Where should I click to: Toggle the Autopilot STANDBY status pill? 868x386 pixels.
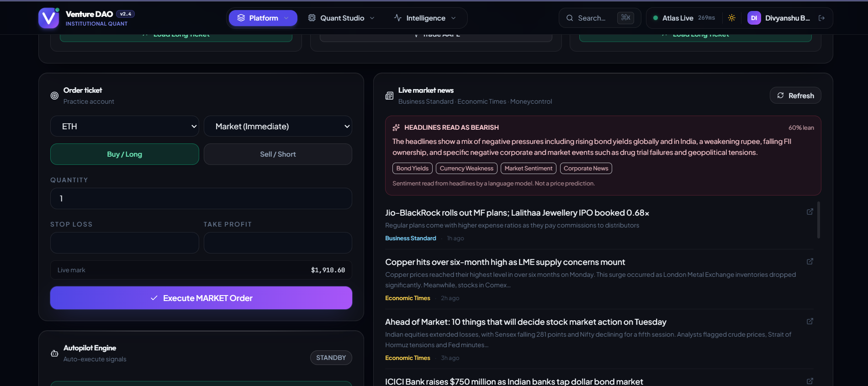pos(331,358)
